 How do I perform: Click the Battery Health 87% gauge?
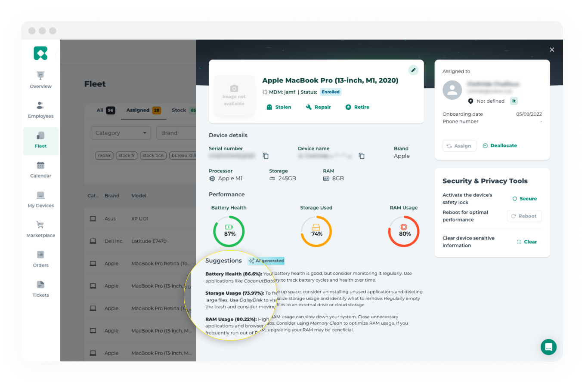pyautogui.click(x=229, y=231)
